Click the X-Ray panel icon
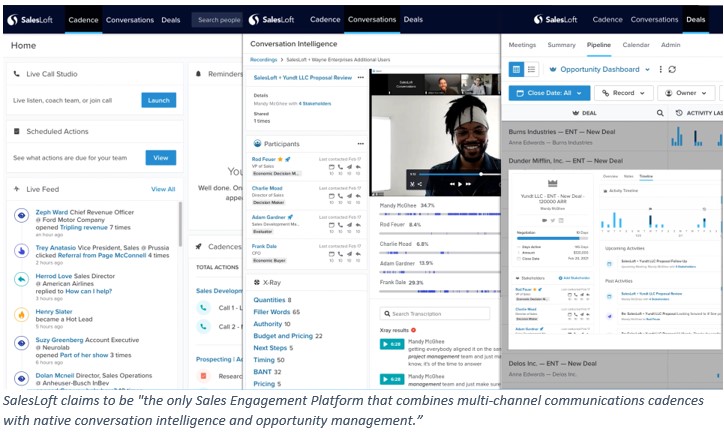 (x=257, y=282)
